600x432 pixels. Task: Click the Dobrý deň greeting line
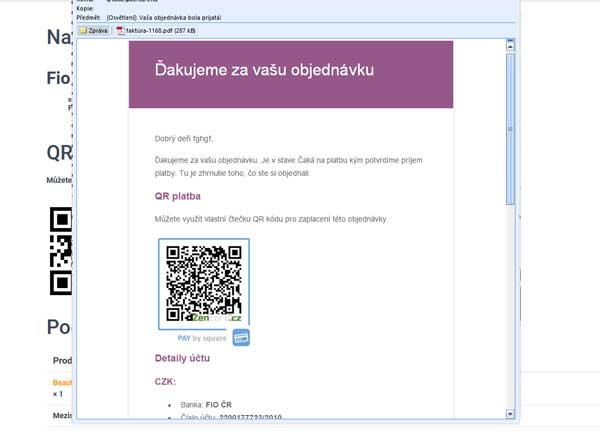point(184,139)
